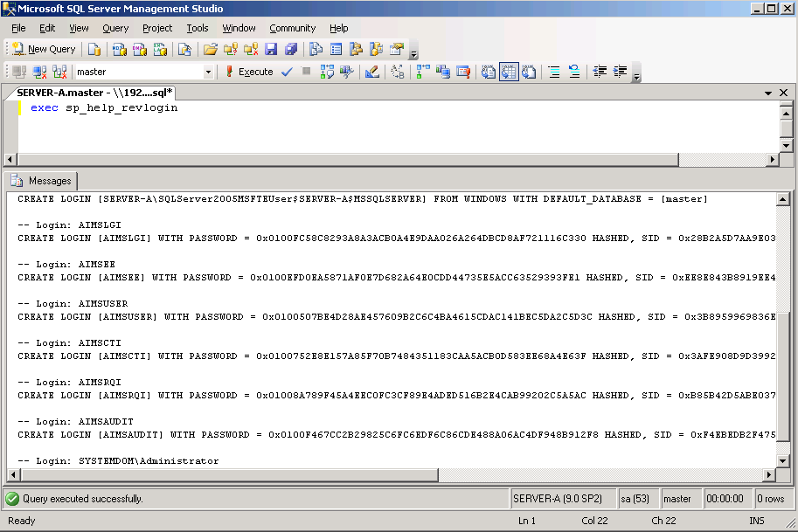Select the Parse query checkmark icon
Viewport: 798px width, 532px height.
click(287, 71)
